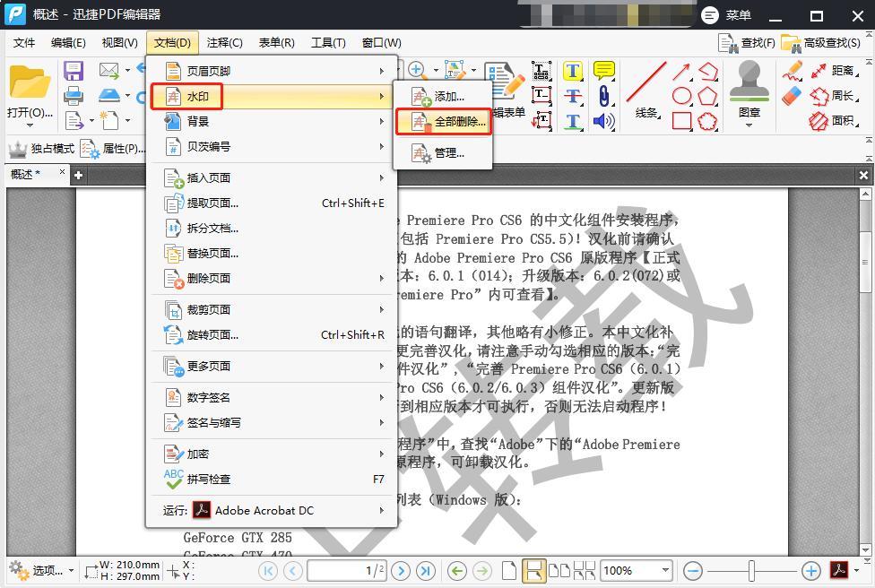The height and width of the screenshot is (588, 875).
Task: Select the oval shape tool
Action: coord(682,96)
